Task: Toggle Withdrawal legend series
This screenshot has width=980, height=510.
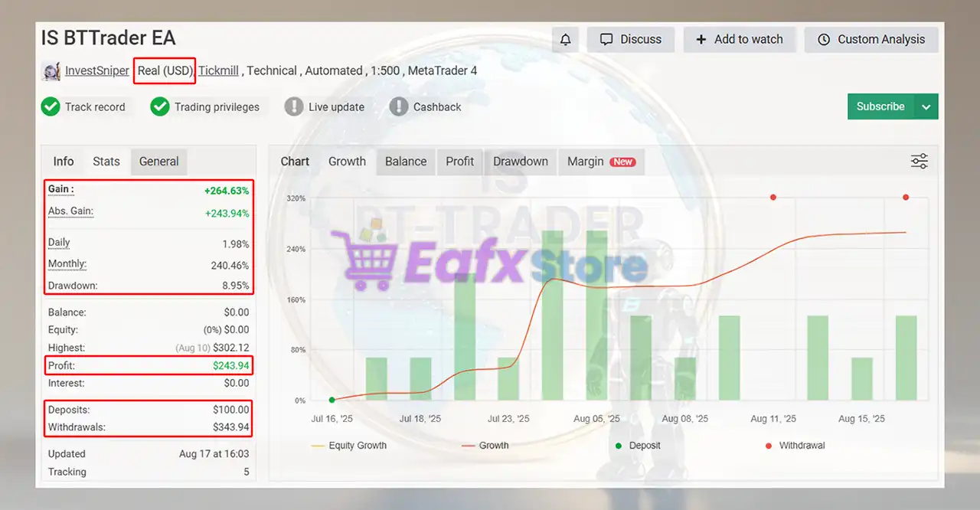Action: pos(795,446)
